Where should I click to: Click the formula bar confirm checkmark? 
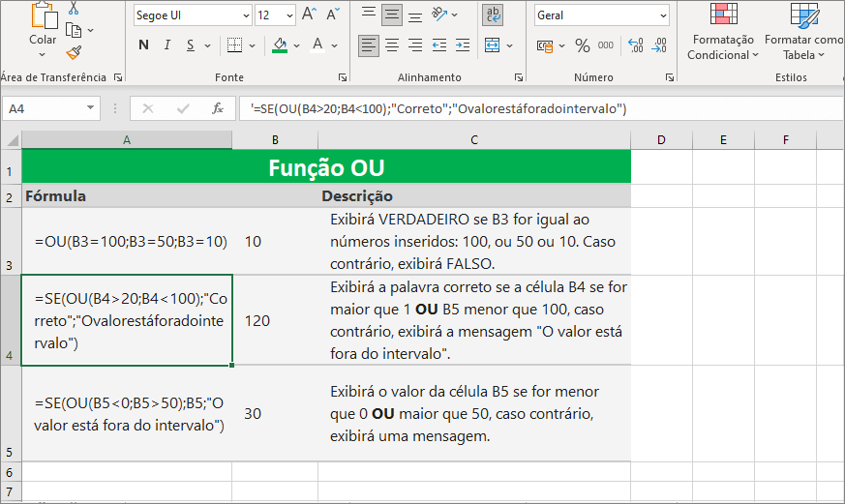(183, 108)
